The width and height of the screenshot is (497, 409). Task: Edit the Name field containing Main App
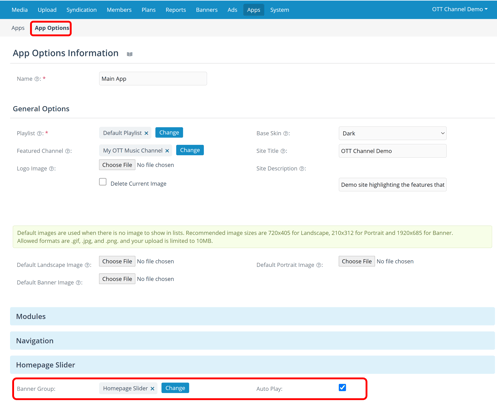(153, 79)
